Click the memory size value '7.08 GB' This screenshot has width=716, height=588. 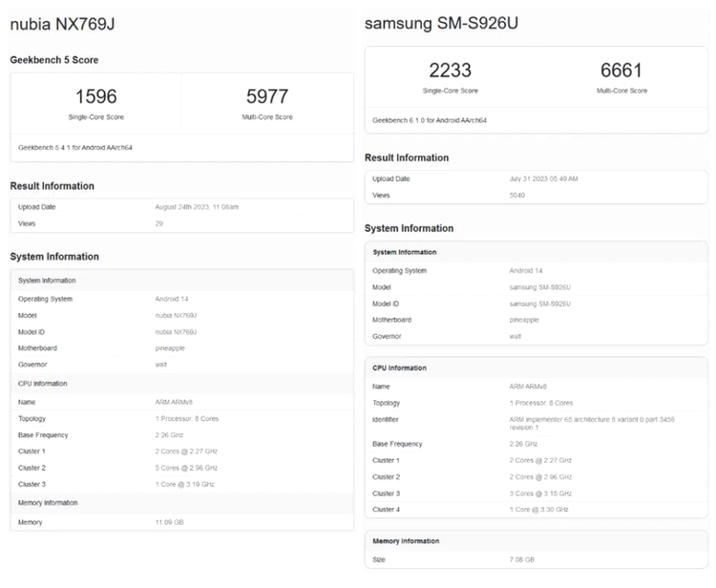coord(522,559)
